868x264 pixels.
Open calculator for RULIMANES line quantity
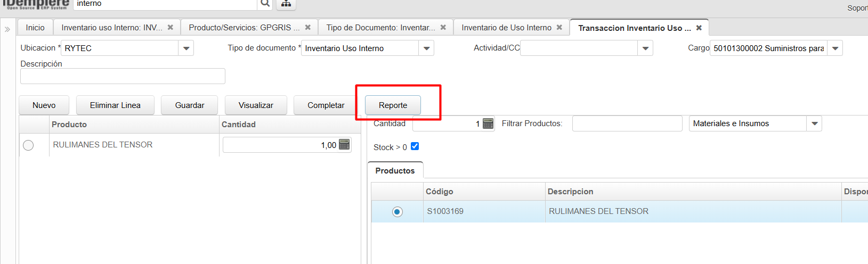(344, 145)
